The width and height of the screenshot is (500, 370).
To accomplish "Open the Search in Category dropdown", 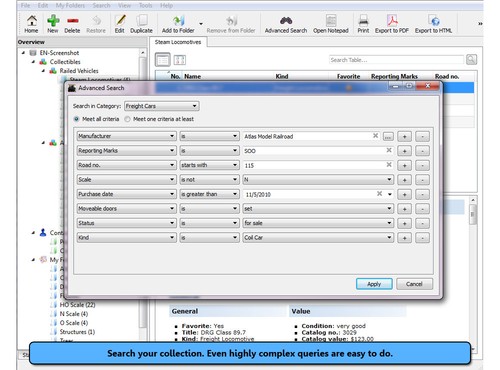I will 162,106.
